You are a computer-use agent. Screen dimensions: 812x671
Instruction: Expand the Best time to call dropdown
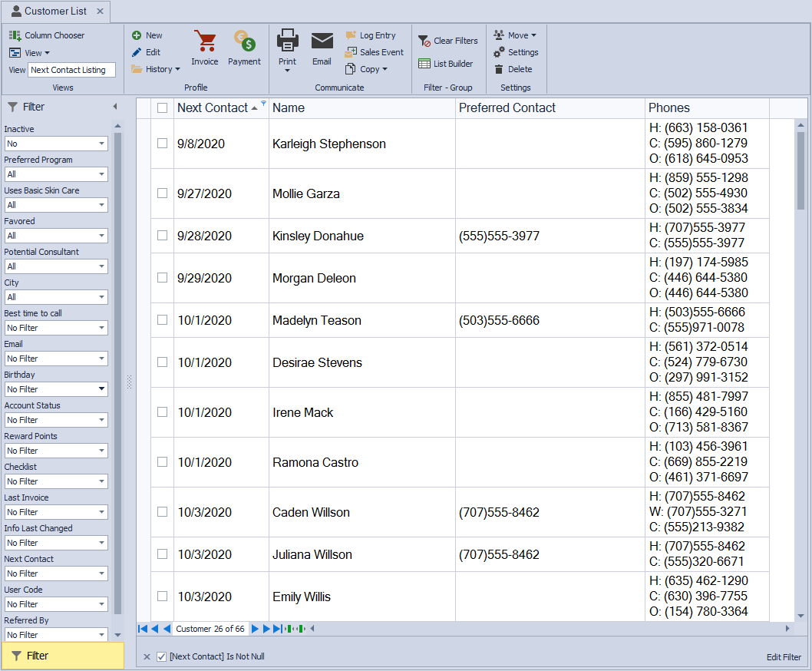101,328
